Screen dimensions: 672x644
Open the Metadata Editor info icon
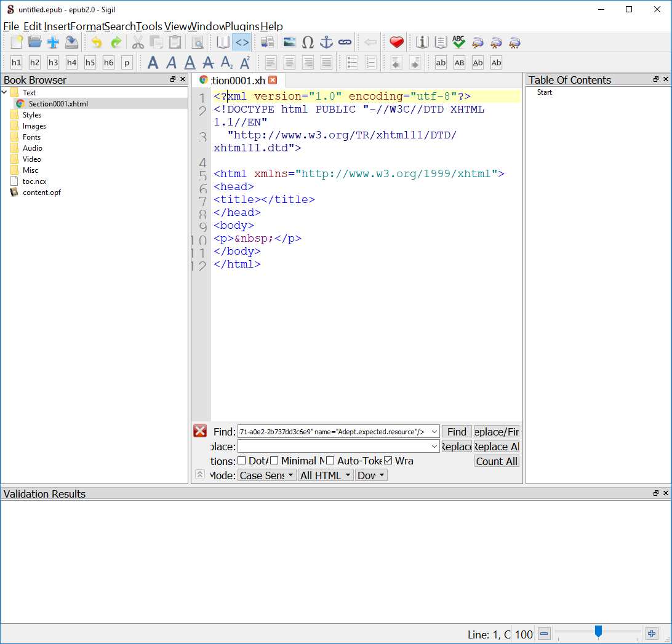click(x=422, y=42)
